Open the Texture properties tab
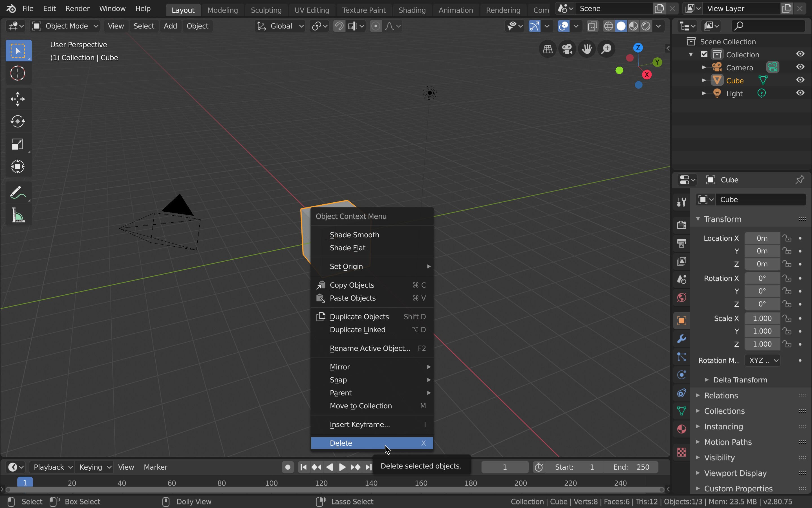The image size is (812, 508). click(681, 452)
